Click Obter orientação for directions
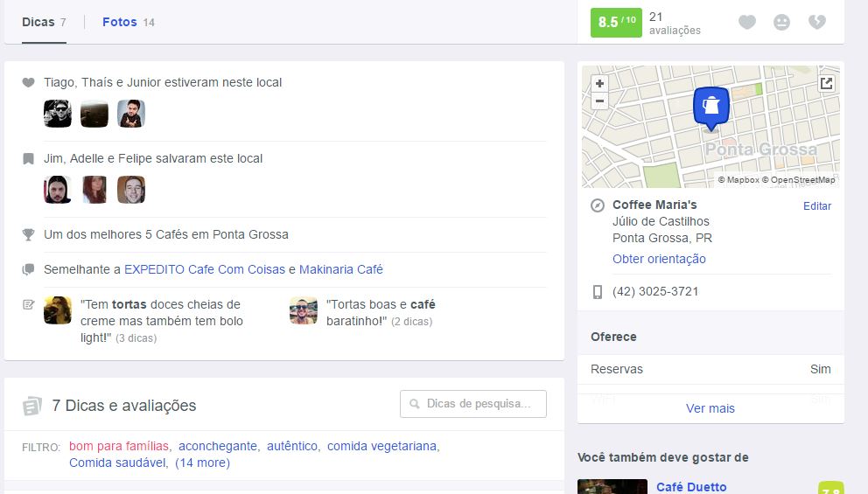868x494 pixels. 659,259
